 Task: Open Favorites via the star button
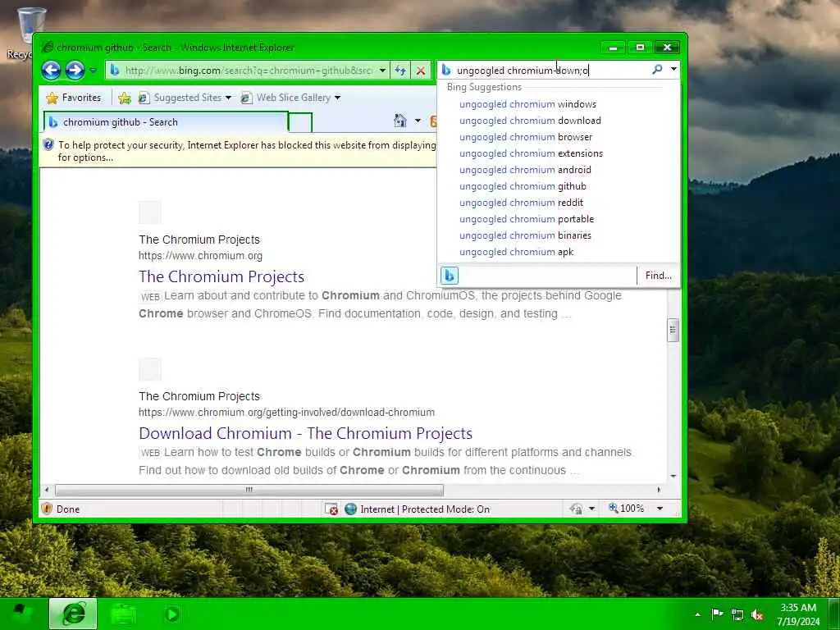coord(74,98)
